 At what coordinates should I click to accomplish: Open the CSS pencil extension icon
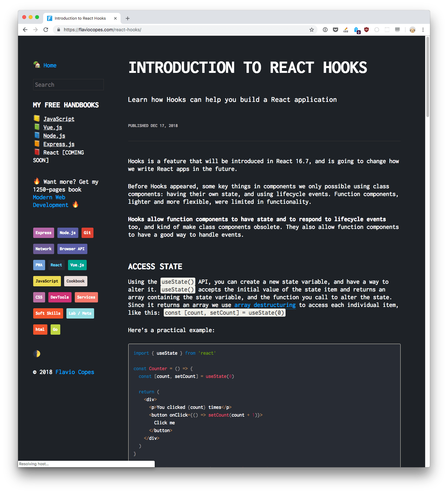click(346, 30)
